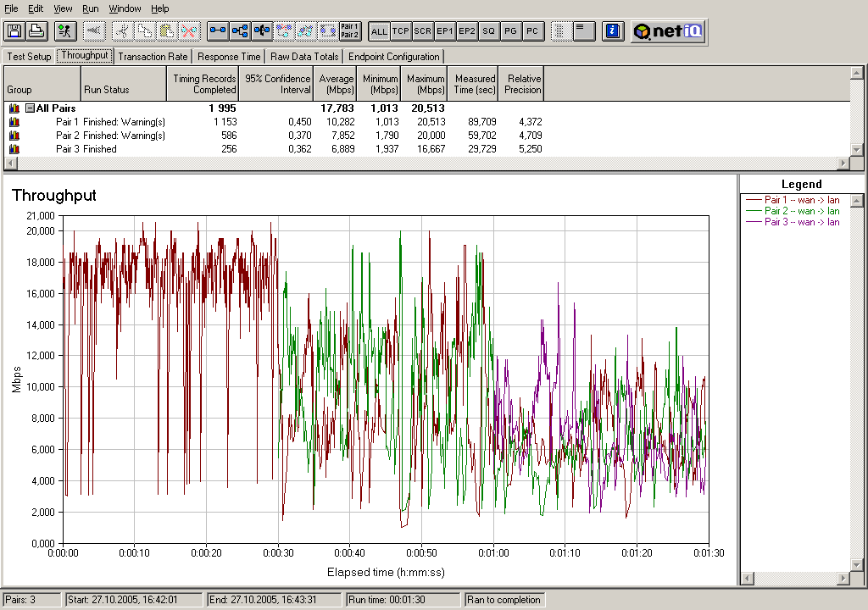
Task: Click the results table left scroll arrow
Action: [x=11, y=164]
